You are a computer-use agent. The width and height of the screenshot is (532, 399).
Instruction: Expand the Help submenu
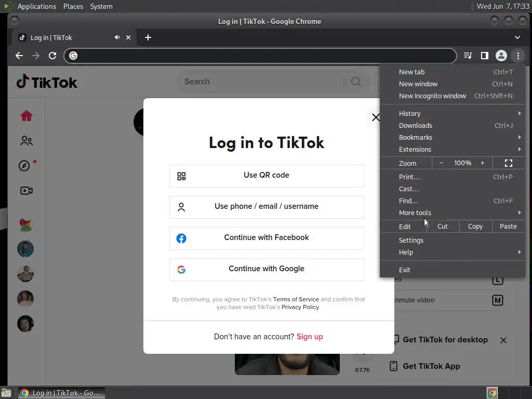point(453,252)
